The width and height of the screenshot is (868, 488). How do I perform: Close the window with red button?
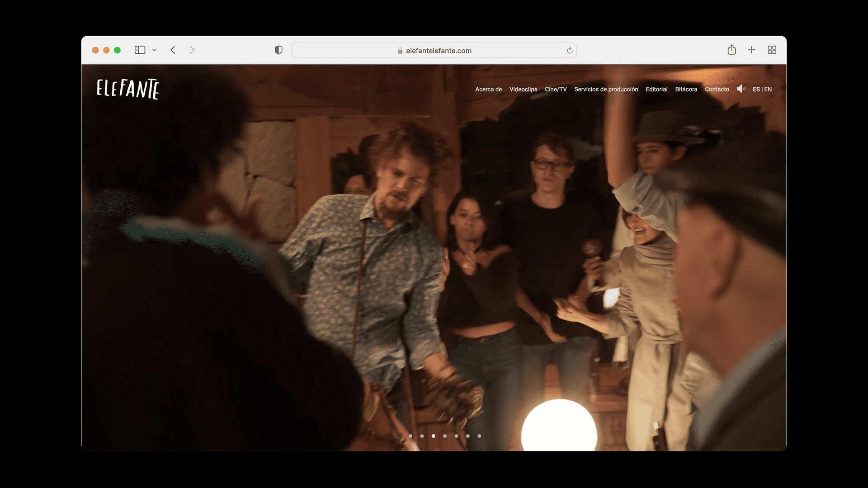tap(95, 50)
